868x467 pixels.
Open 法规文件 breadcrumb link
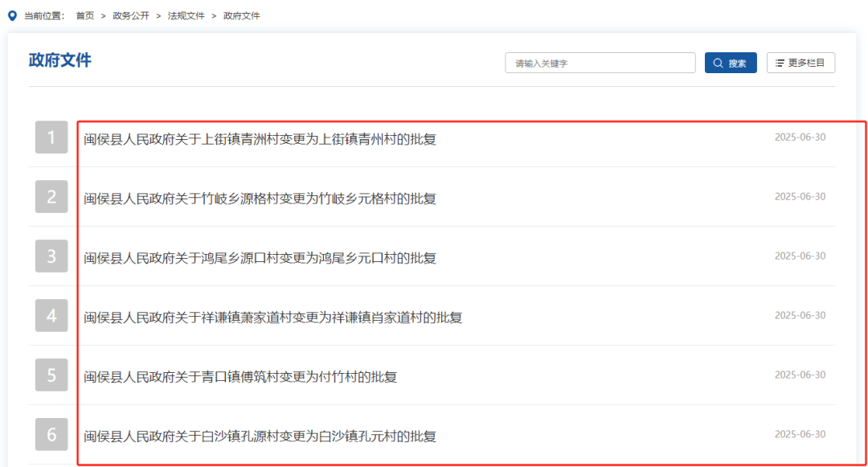(186, 15)
